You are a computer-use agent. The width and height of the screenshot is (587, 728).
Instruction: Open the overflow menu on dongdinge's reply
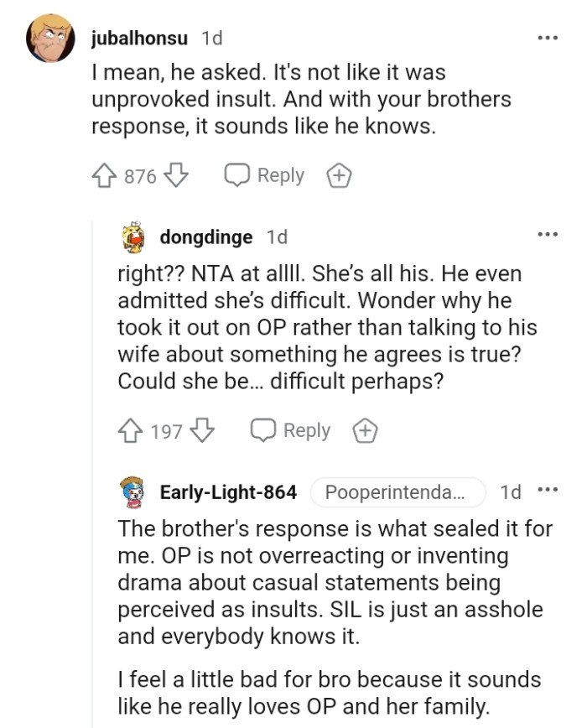point(548,234)
